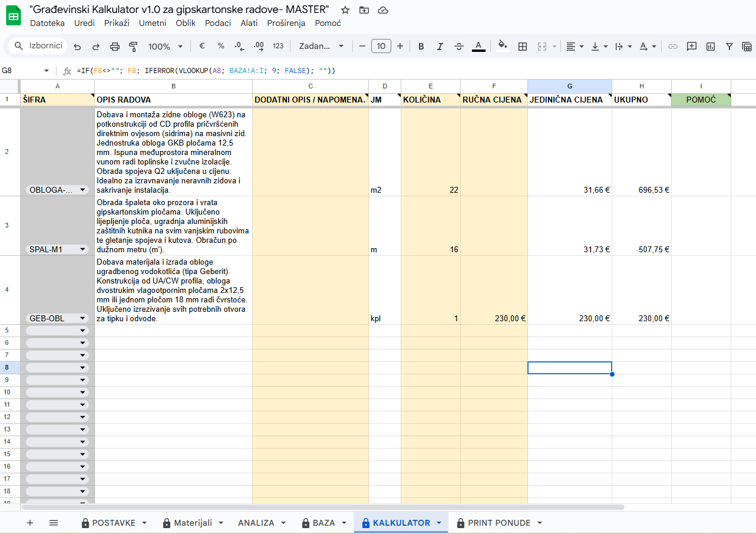Star the document title
The image size is (756, 534).
coord(345,10)
